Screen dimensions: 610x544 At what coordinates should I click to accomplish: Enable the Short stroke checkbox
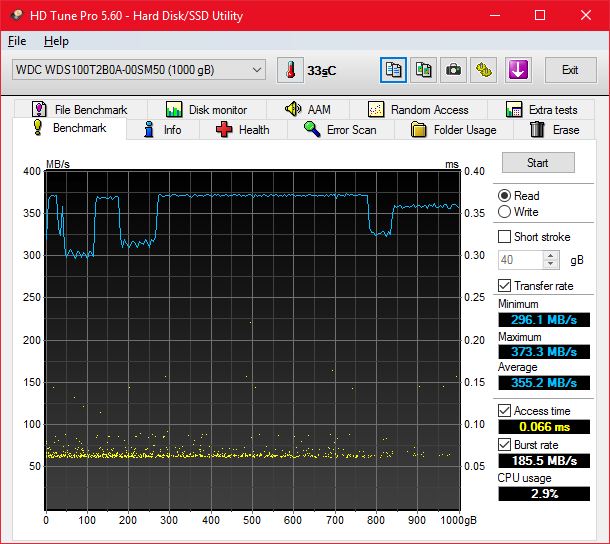[505, 237]
